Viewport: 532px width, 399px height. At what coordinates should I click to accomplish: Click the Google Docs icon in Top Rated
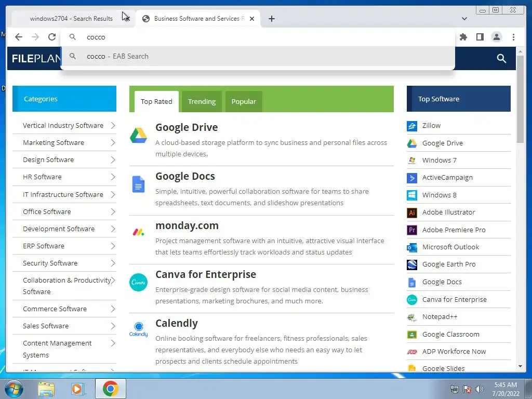click(138, 184)
